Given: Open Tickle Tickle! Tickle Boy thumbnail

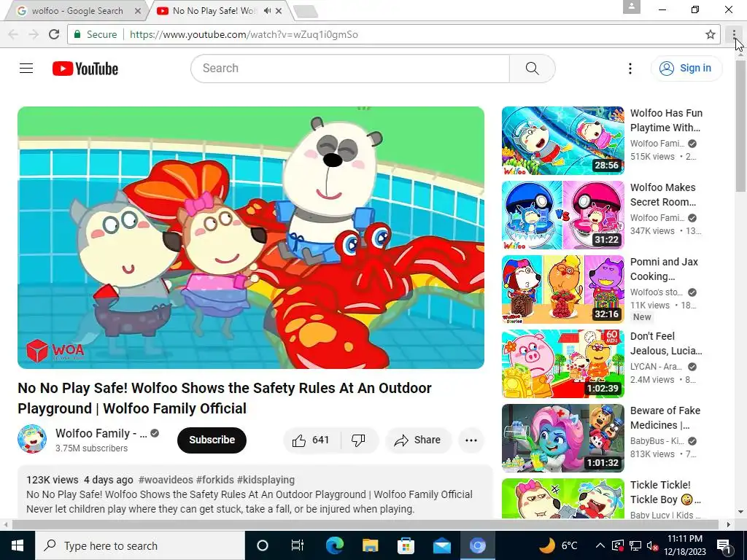Looking at the screenshot, I should pyautogui.click(x=562, y=498).
